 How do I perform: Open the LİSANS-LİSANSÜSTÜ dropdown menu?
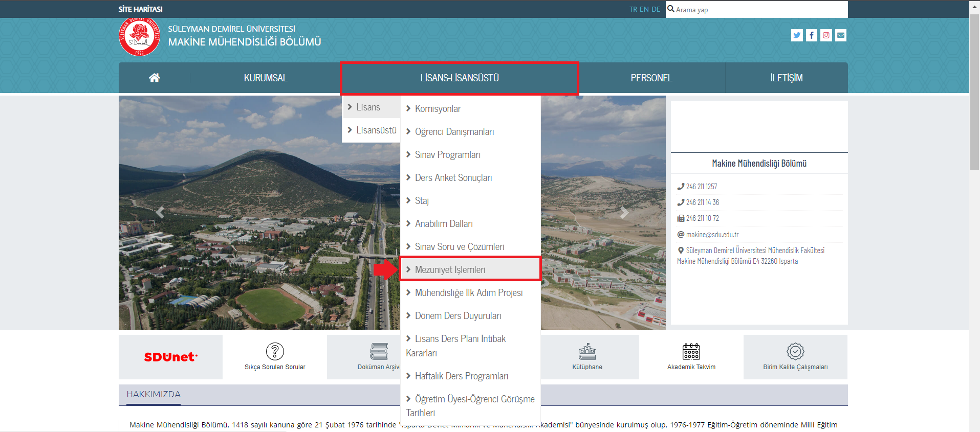coord(459,78)
